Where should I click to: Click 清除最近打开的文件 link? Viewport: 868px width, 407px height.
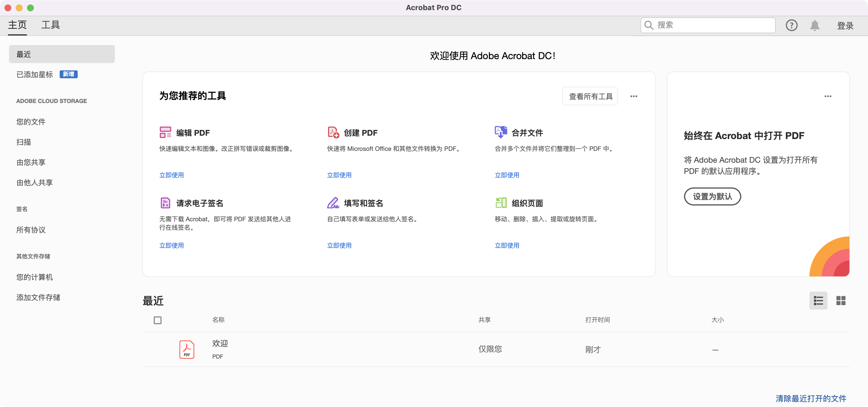click(x=811, y=398)
